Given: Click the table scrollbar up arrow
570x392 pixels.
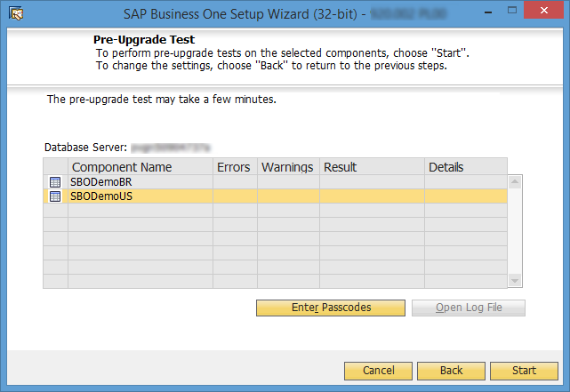Looking at the screenshot, I should pyautogui.click(x=515, y=181).
